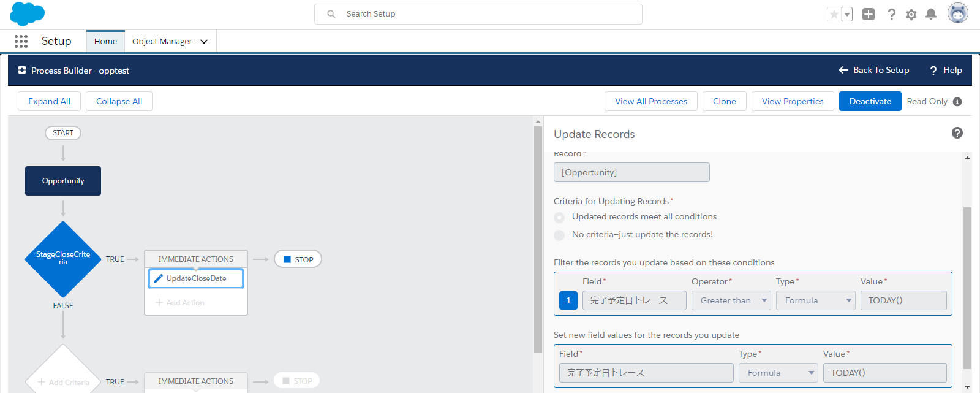Click the blue STOP node
This screenshot has height=393, width=980.
pyautogui.click(x=298, y=259)
